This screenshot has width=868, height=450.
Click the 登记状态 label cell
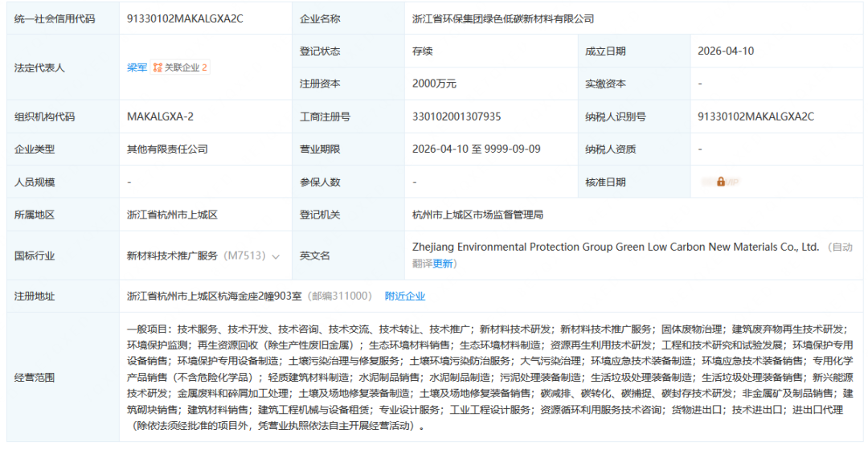(348, 51)
